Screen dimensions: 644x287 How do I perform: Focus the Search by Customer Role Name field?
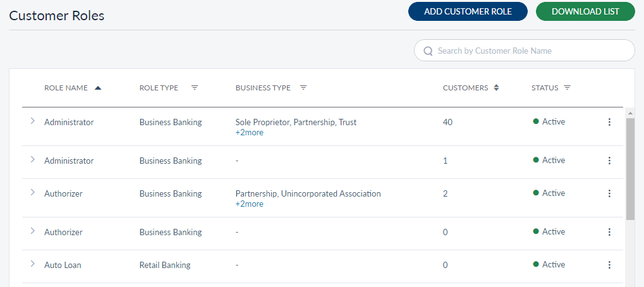click(x=531, y=51)
